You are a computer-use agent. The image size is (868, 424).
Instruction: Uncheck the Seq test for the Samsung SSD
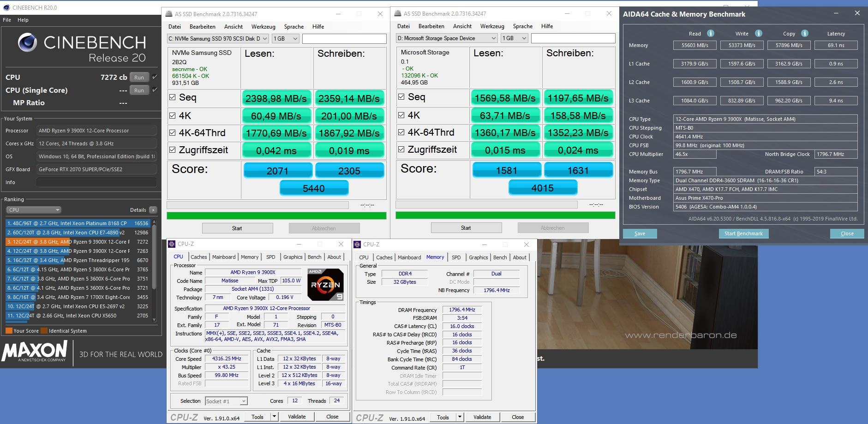tap(172, 97)
